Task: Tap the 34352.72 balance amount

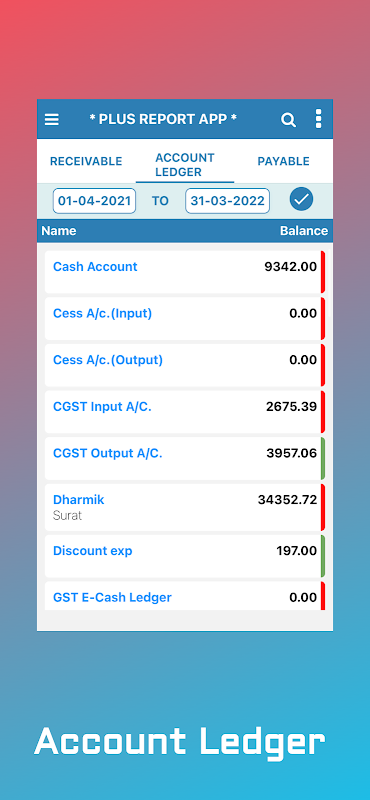Action: pos(287,499)
